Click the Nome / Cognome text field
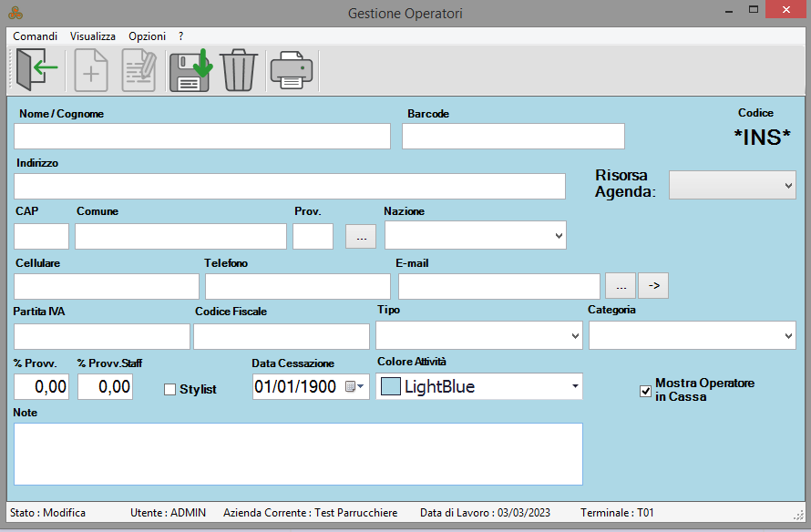Screen dimensions: 811x532 coord(202,137)
